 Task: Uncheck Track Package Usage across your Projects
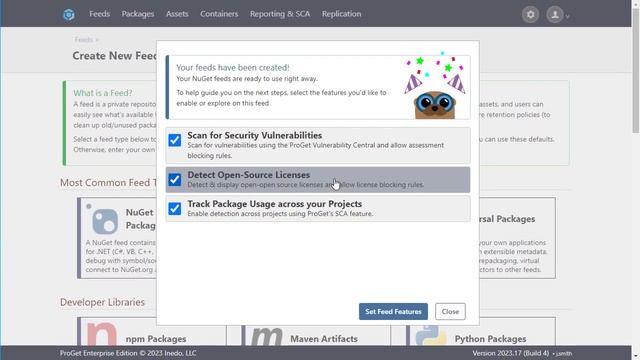pos(175,209)
